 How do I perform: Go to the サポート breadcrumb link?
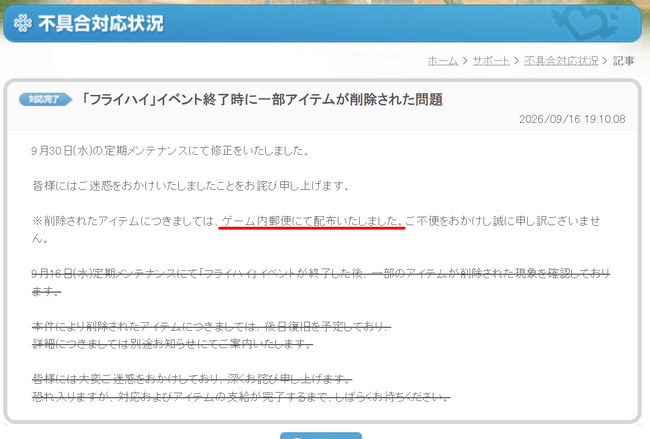point(491,61)
